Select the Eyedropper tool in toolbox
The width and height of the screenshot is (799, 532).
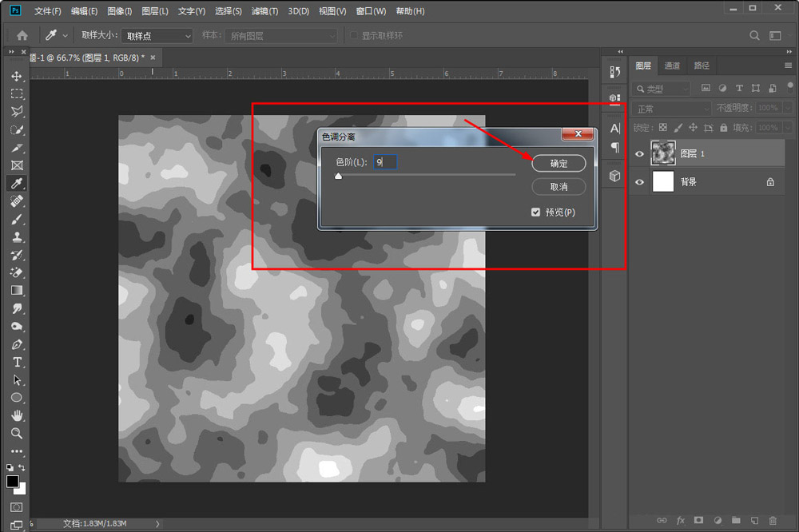pos(17,183)
